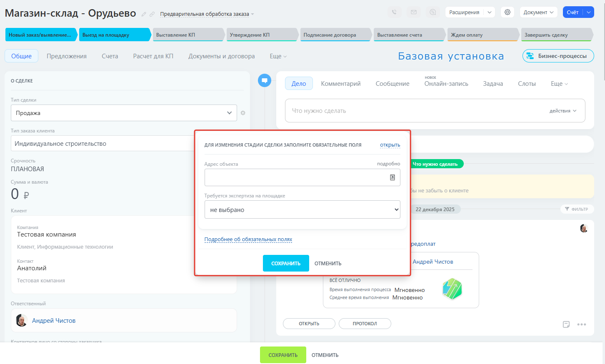This screenshot has width=605, height=364.
Task: Expand the Еще menu in deal tabs
Action: pos(278,56)
